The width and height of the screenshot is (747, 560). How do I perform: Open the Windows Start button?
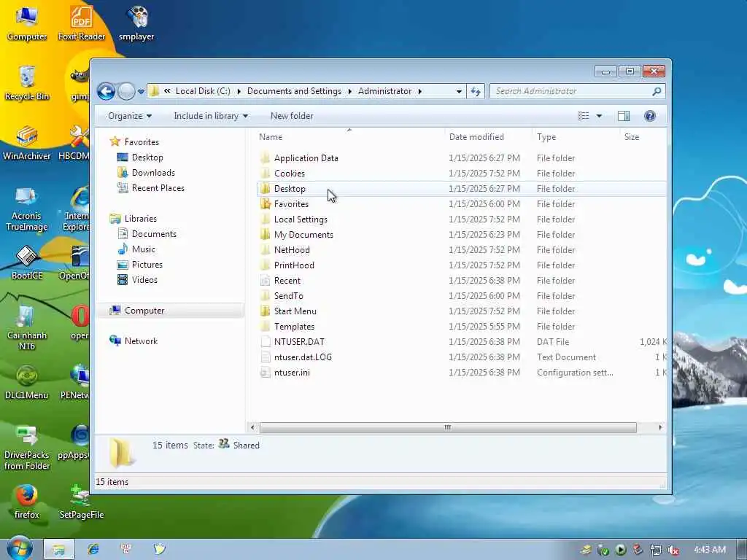[x=18, y=549]
